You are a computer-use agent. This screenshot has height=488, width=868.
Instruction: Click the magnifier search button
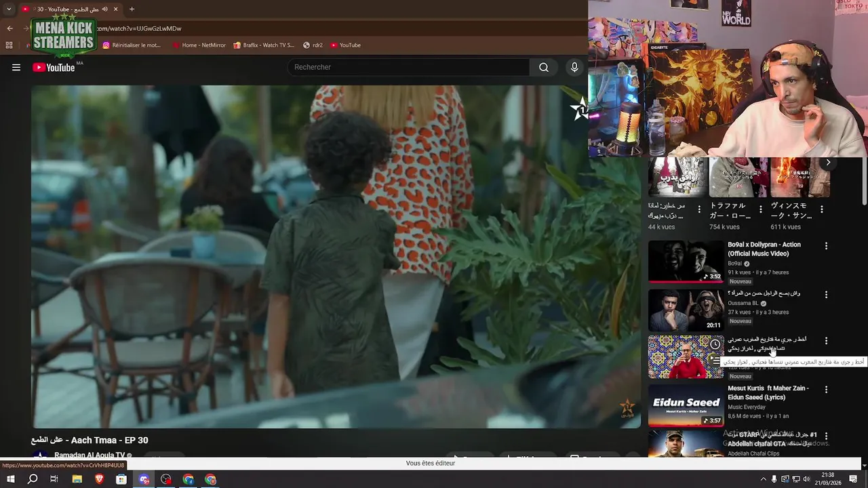pyautogui.click(x=544, y=67)
